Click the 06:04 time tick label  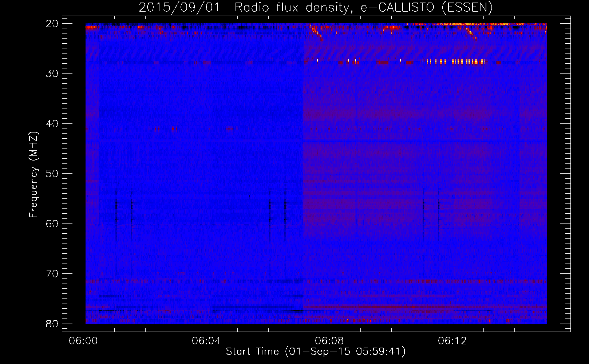206,341
